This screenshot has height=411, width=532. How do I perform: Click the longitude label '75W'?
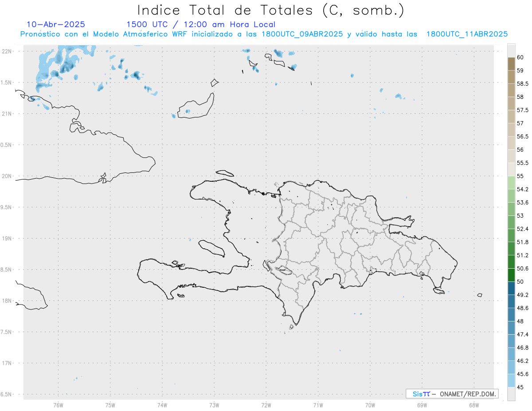tap(110, 405)
